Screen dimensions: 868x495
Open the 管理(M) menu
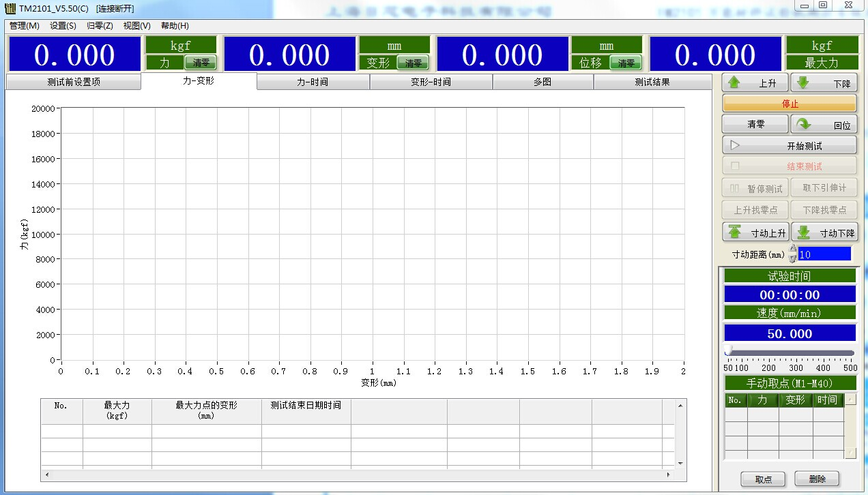pos(25,26)
